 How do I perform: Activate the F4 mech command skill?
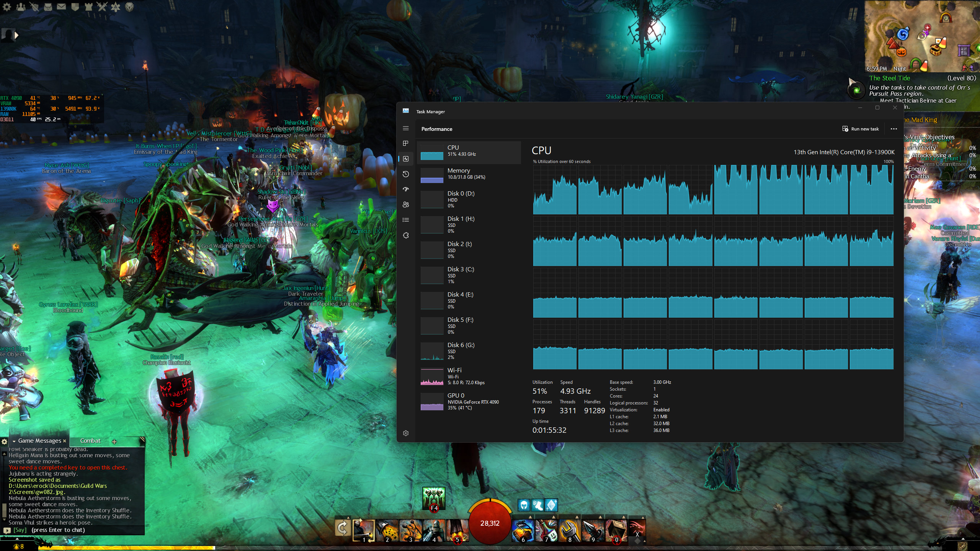click(x=434, y=498)
